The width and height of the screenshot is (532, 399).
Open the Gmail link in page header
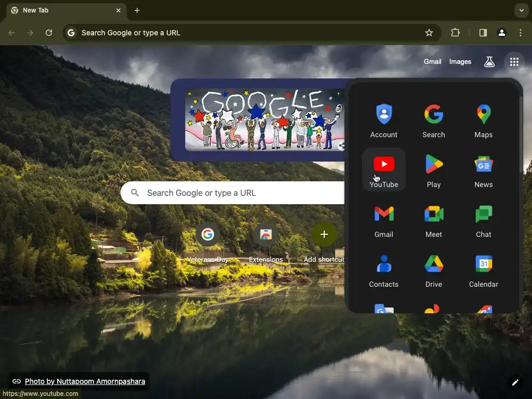click(x=432, y=62)
